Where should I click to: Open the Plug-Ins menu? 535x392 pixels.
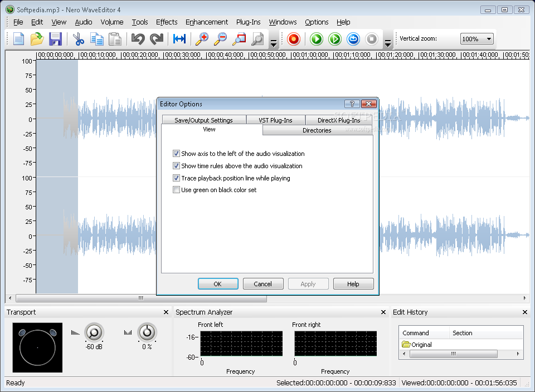coord(249,22)
